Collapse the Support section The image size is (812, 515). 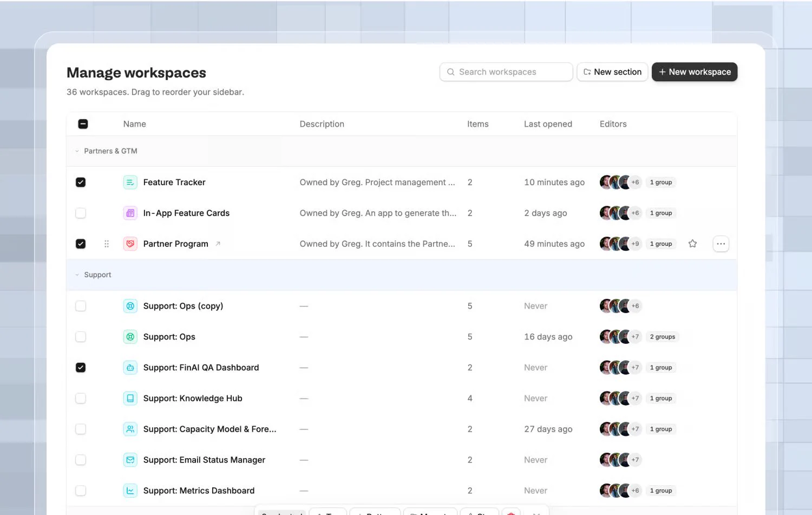77,275
